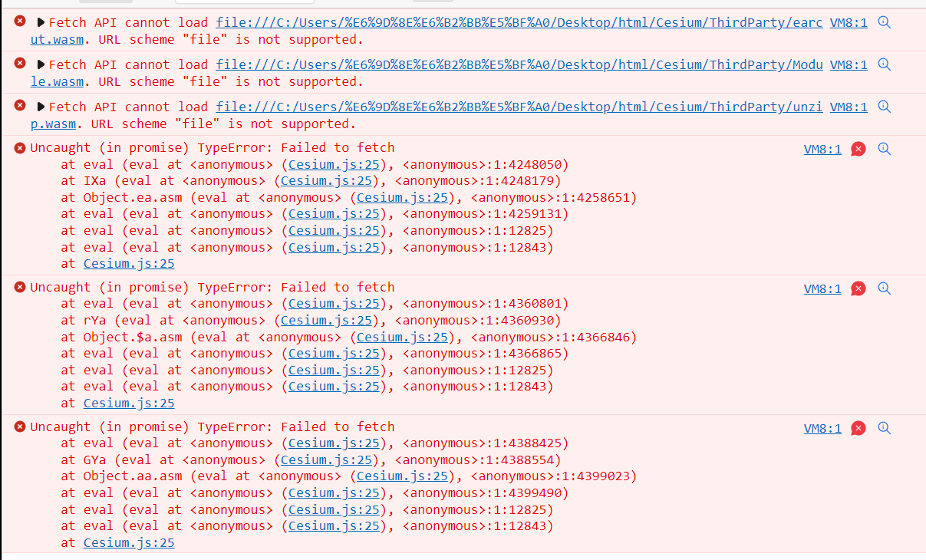Expand the earcut.wasm Fetch API error
Viewport: 926px width, 560px height.
tap(41, 23)
